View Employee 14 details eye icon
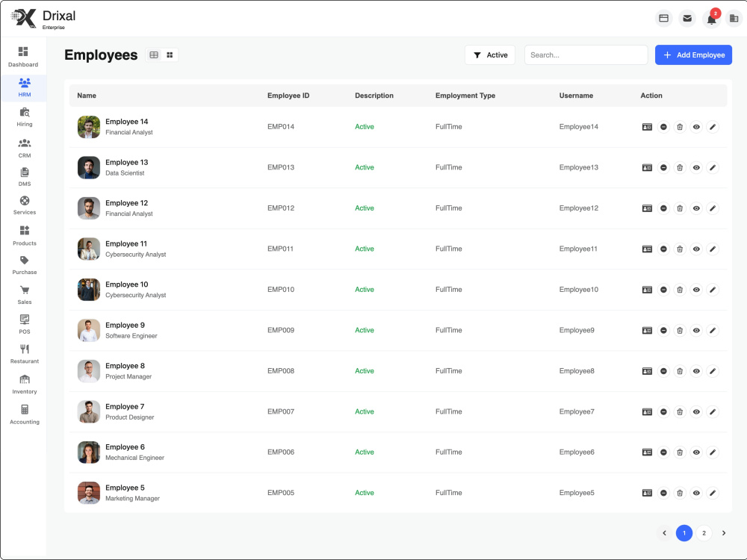The image size is (747, 560). (696, 127)
